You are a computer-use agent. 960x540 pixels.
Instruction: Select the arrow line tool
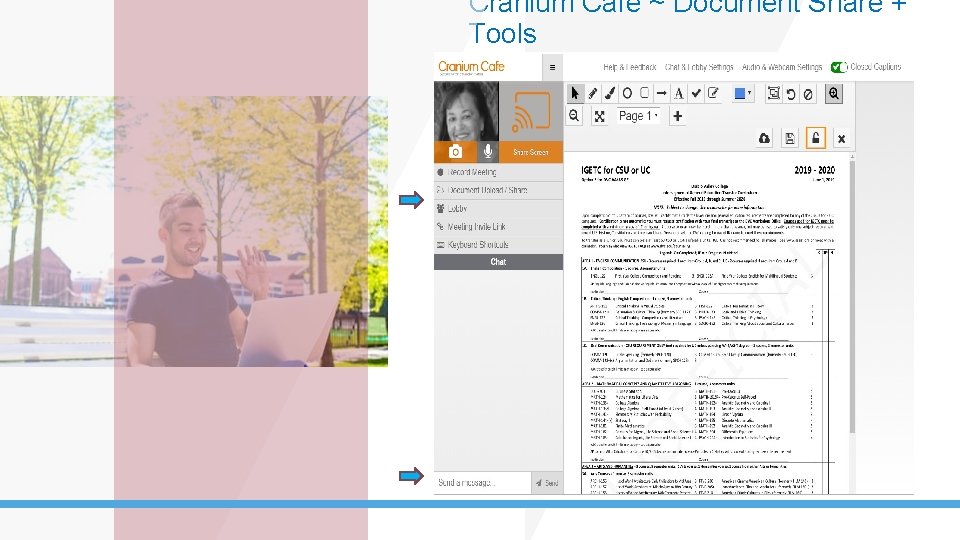point(661,94)
